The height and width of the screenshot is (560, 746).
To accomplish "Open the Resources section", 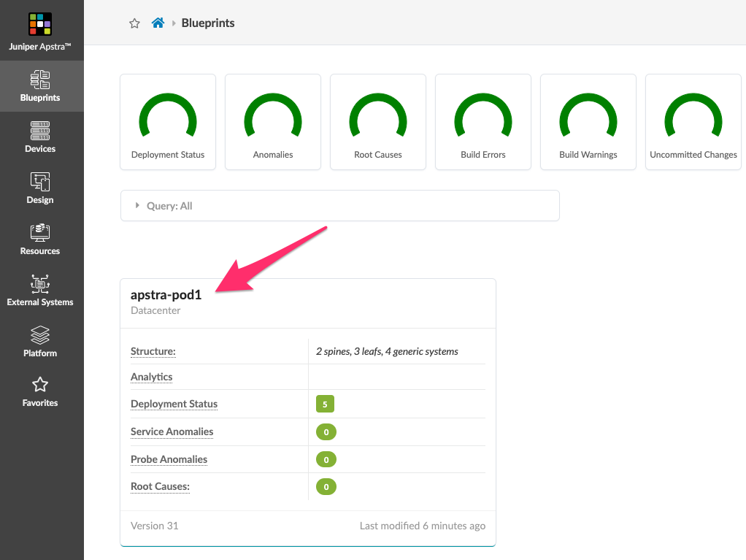I will click(x=40, y=239).
